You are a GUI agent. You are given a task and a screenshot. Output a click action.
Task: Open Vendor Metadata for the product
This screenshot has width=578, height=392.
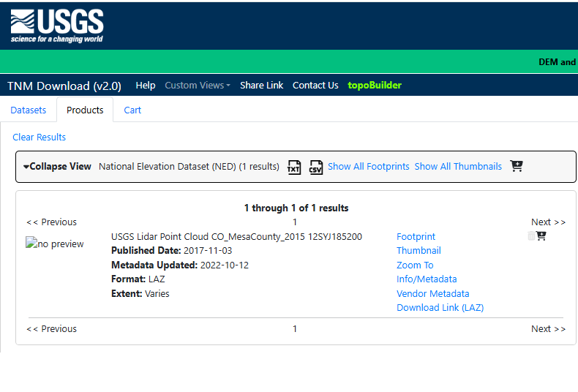pos(432,293)
